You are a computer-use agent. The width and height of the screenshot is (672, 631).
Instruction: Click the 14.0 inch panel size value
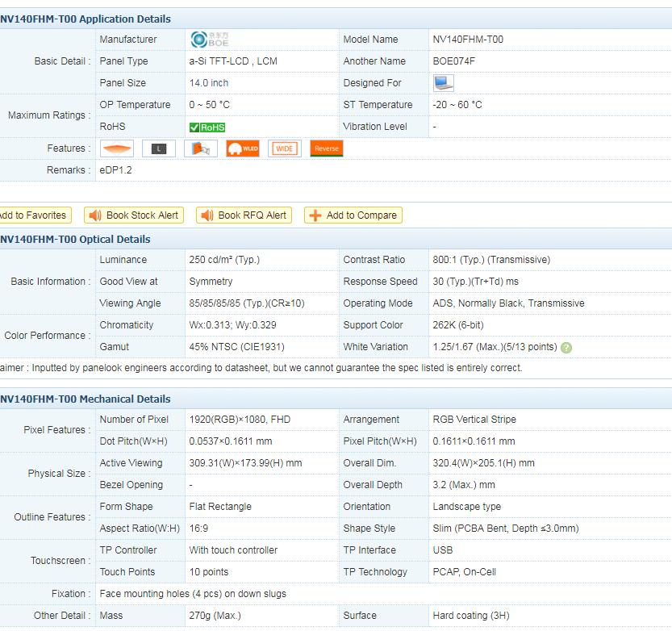[x=209, y=83]
